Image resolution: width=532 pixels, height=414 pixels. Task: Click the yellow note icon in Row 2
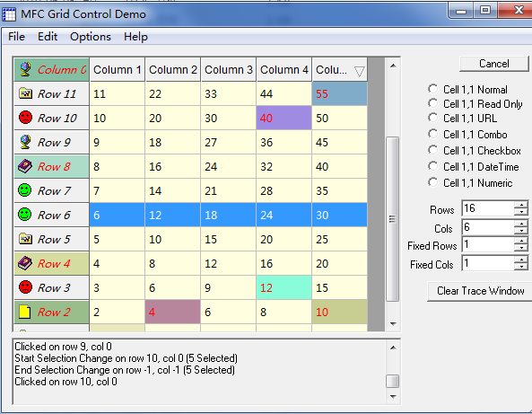click(25, 312)
